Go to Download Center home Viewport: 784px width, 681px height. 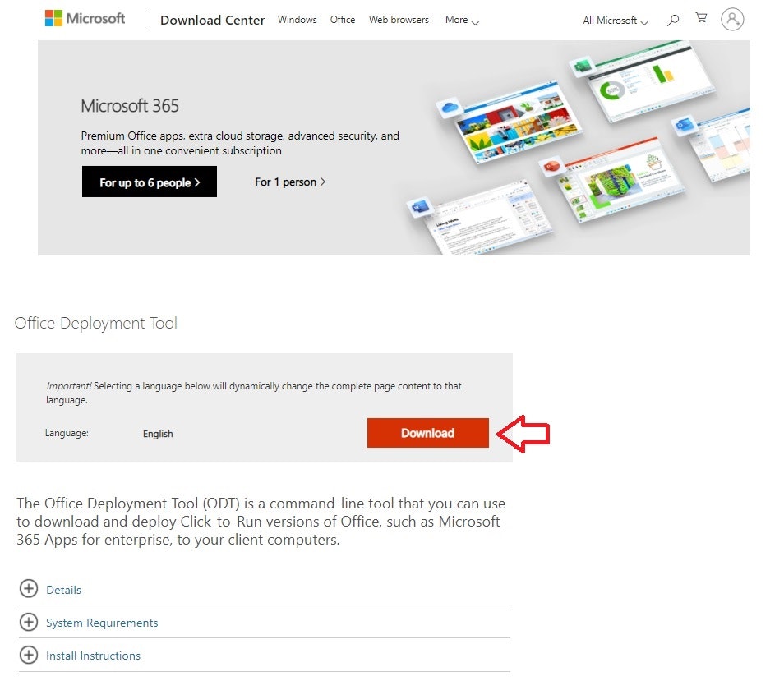(x=212, y=20)
